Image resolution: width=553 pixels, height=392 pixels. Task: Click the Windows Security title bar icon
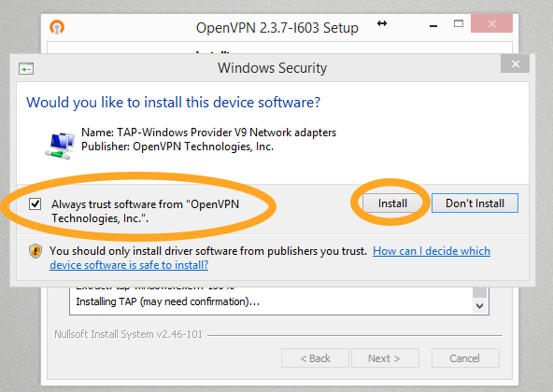26,68
